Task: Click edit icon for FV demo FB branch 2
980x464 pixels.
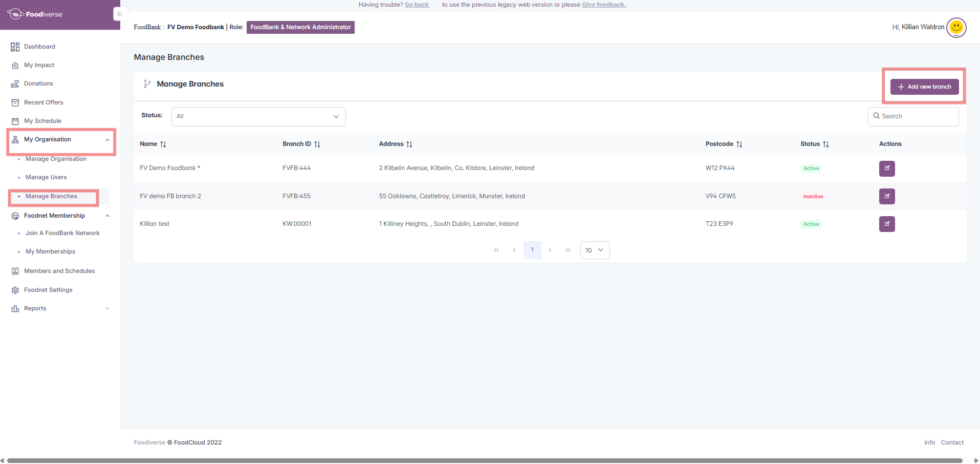Action: click(886, 196)
